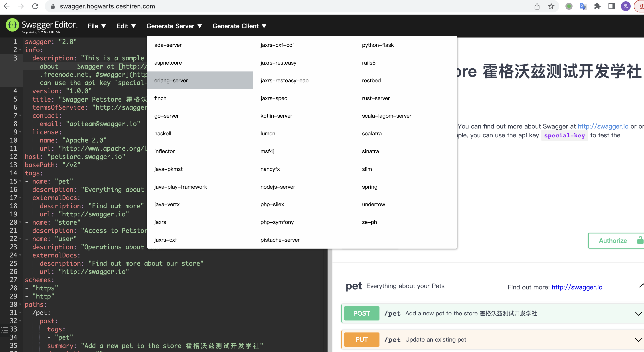Viewport: 644px width, 352px height.
Task: Expand the PUT /pet operation chevron
Action: [x=638, y=340]
